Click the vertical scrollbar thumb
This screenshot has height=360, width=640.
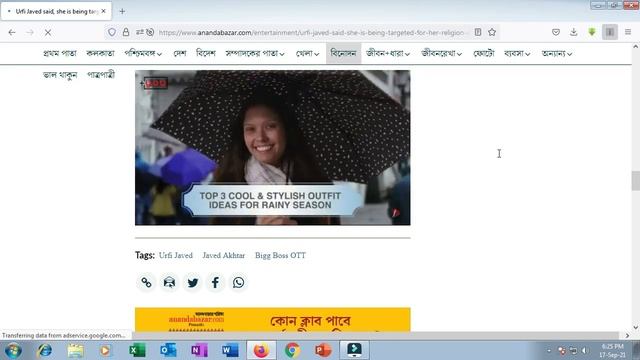point(636,181)
